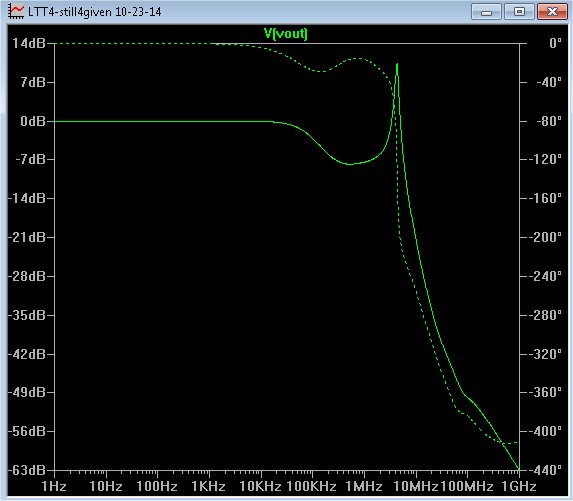Click the -28dB magnitude axis label

coord(26,276)
